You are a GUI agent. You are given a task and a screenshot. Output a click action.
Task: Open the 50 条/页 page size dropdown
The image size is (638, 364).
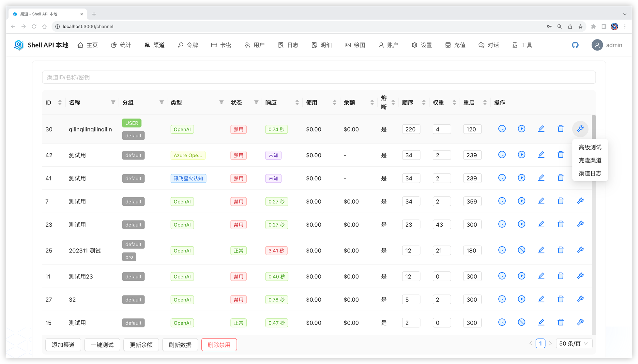point(573,343)
